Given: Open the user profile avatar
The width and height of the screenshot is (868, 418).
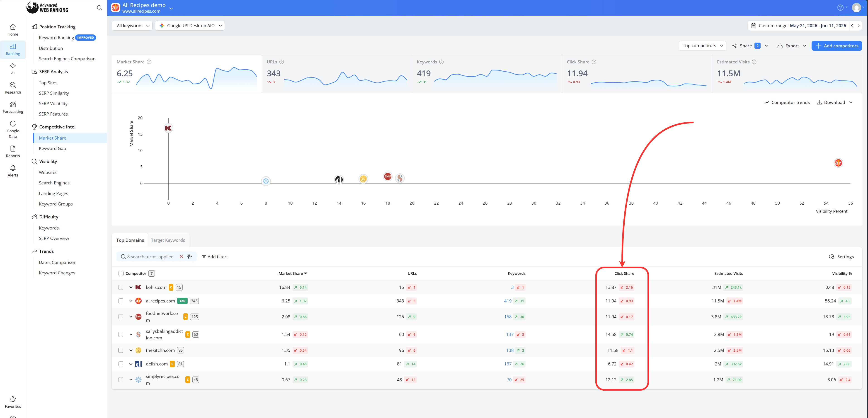Looking at the screenshot, I should coord(856,8).
